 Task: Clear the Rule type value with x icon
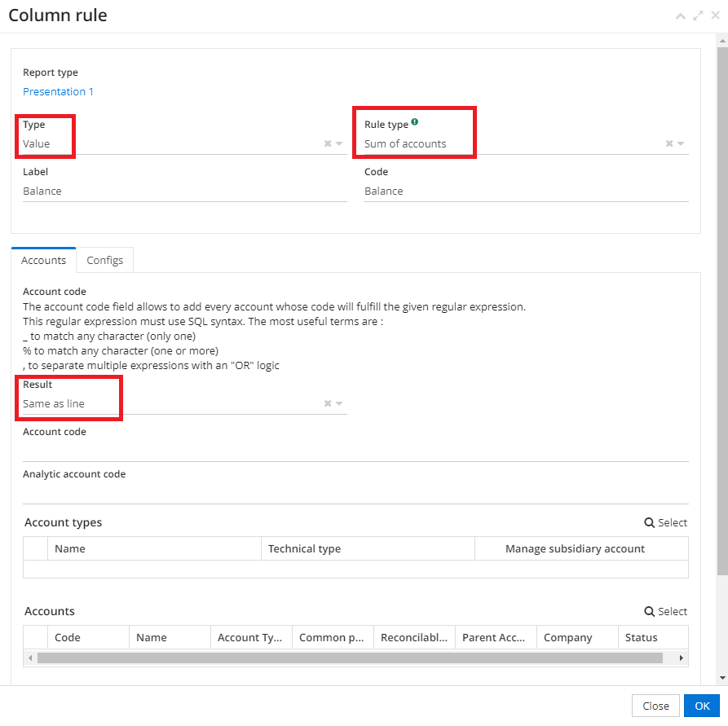coord(669,143)
